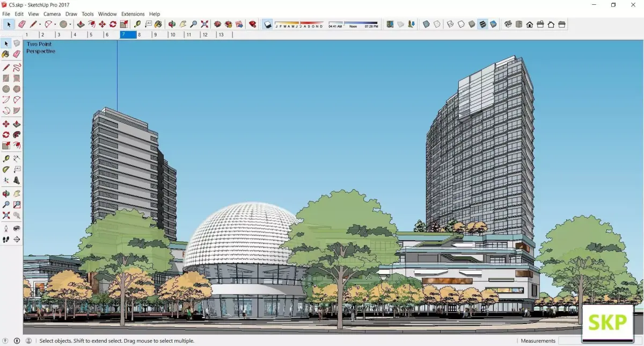Viewport: 644px width, 346px height.
Task: Switch to the Front view house icon
Action: tap(530, 24)
